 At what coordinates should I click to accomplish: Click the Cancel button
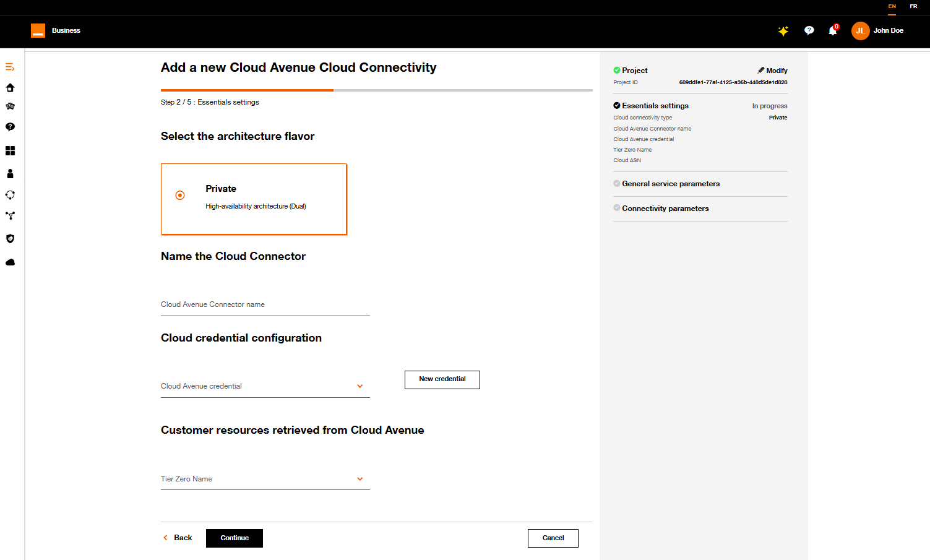tap(553, 538)
